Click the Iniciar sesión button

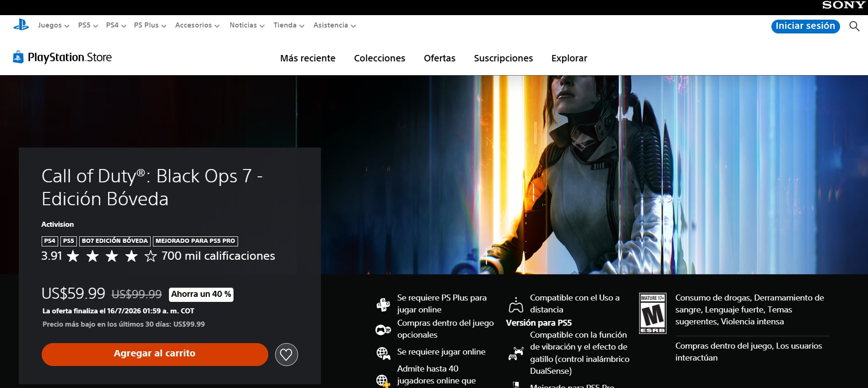[x=805, y=26]
